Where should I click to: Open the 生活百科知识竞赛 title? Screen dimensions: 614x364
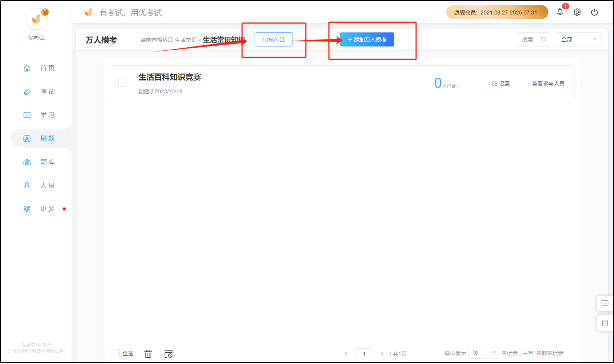(170, 77)
